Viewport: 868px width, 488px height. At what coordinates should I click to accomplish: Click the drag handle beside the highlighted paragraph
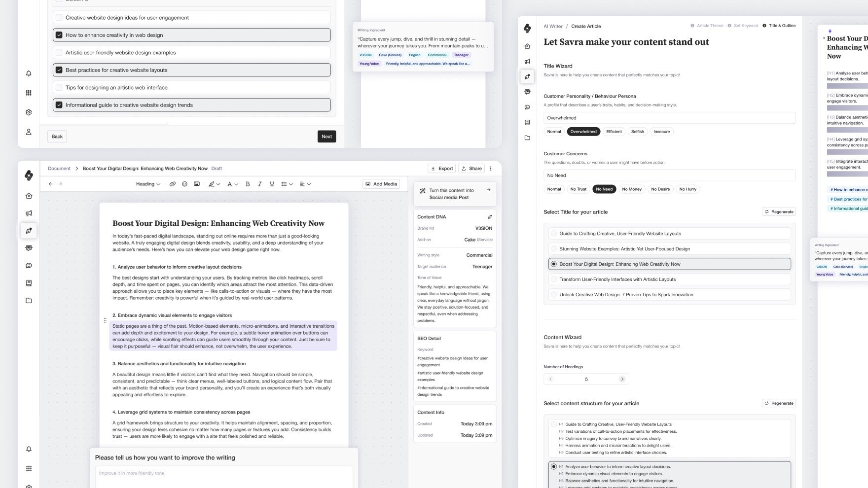pos(105,320)
